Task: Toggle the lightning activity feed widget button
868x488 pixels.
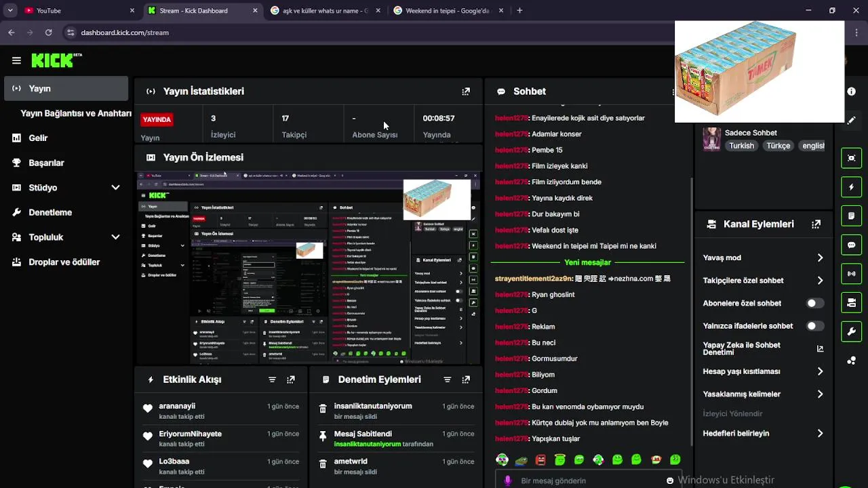Action: pyautogui.click(x=851, y=187)
